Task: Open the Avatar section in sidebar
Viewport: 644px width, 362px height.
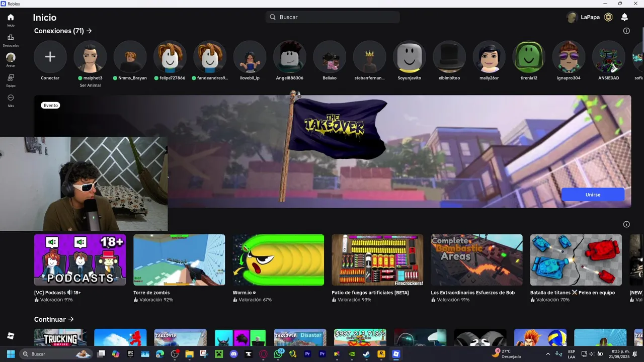Action: tap(11, 60)
